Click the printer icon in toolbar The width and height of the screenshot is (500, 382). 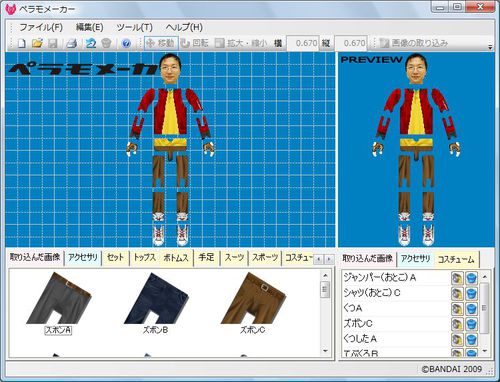[71, 43]
